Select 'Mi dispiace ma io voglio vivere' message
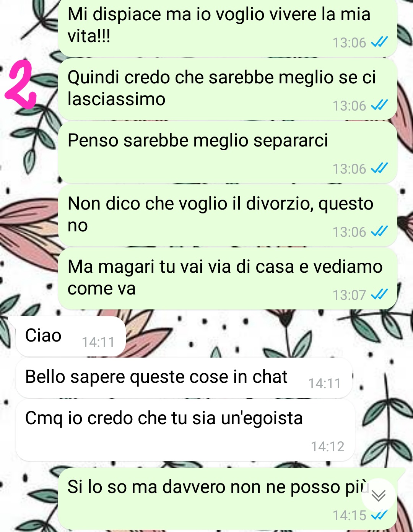The image size is (413, 532). click(x=228, y=28)
